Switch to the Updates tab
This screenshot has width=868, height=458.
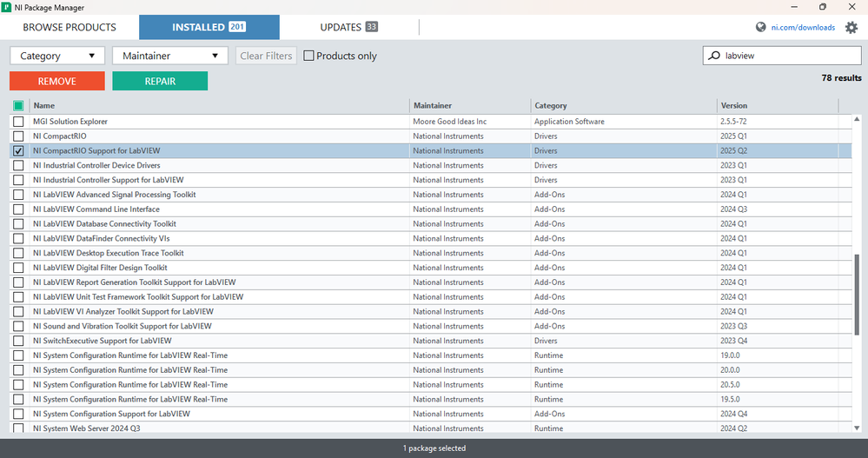coord(348,27)
